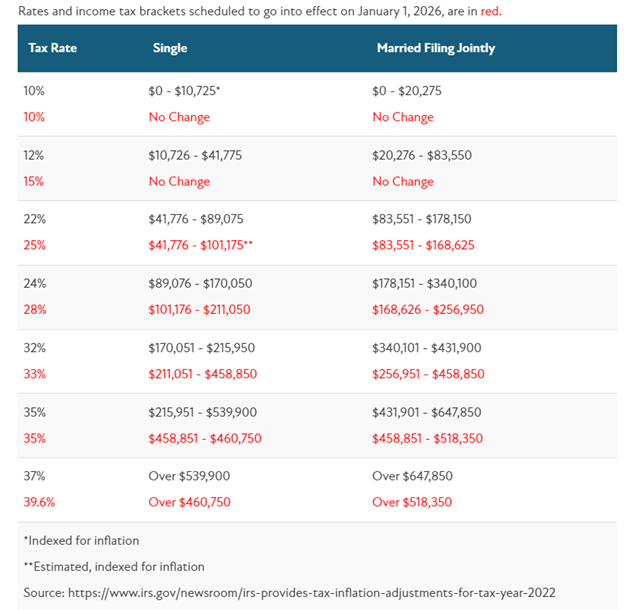Click the "Single" column header
Screen dimensions: 624x610
coord(169,48)
